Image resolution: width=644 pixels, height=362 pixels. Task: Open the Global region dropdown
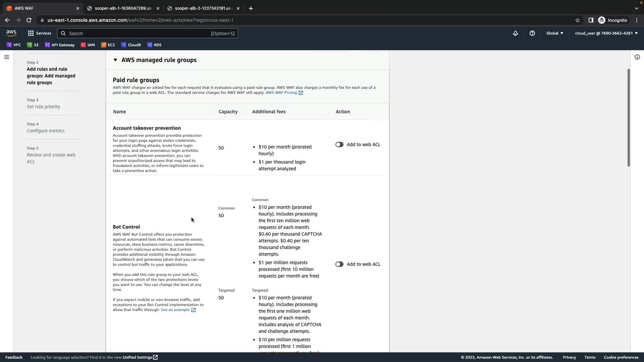click(x=554, y=33)
